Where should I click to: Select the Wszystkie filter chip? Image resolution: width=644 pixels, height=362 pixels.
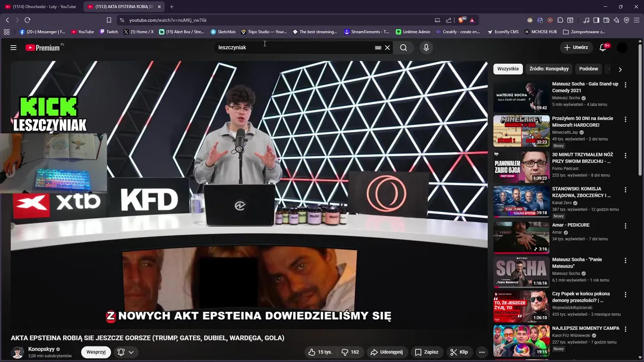(x=508, y=69)
